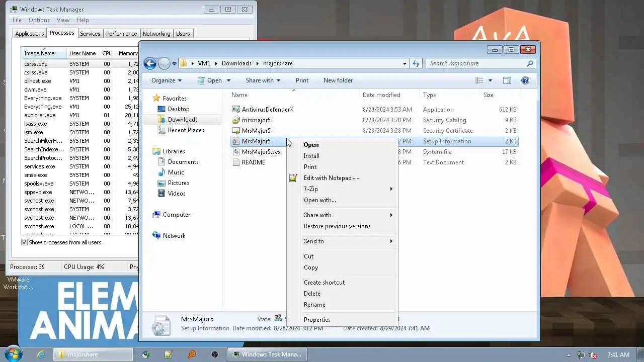Click the refresh button beside the address bar
This screenshot has width=644, height=362.
(416, 63)
